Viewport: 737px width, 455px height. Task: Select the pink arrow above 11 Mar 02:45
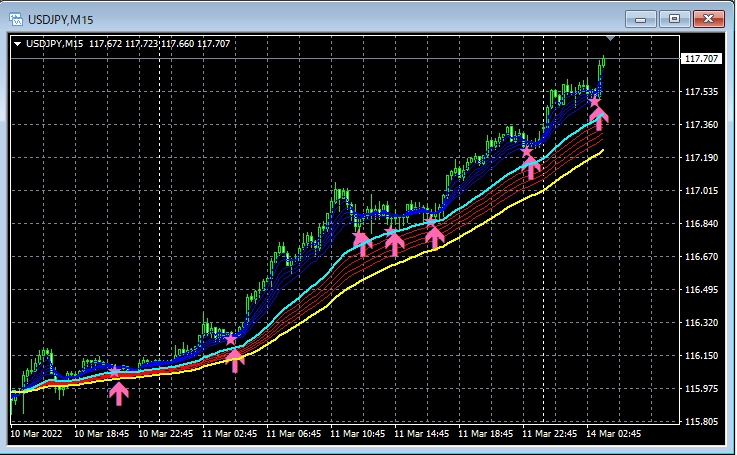pyautogui.click(x=235, y=359)
